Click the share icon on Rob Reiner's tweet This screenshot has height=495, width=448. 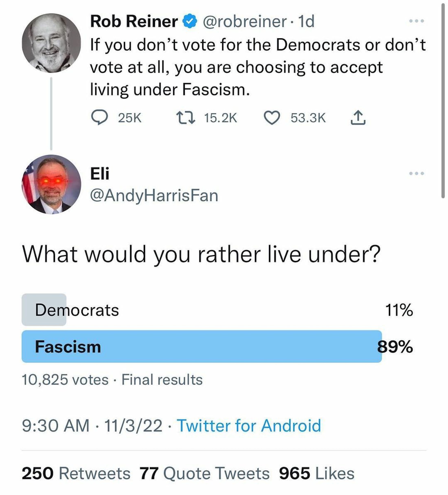(x=358, y=118)
